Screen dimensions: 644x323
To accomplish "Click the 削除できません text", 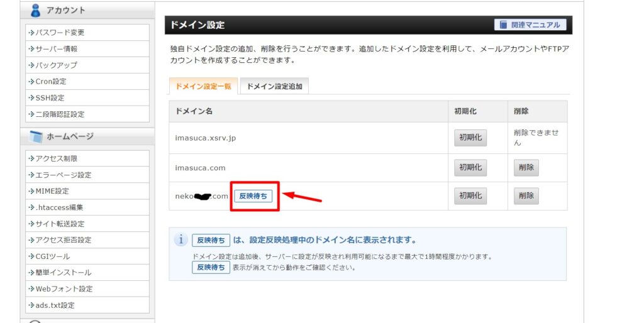I will click(536, 138).
